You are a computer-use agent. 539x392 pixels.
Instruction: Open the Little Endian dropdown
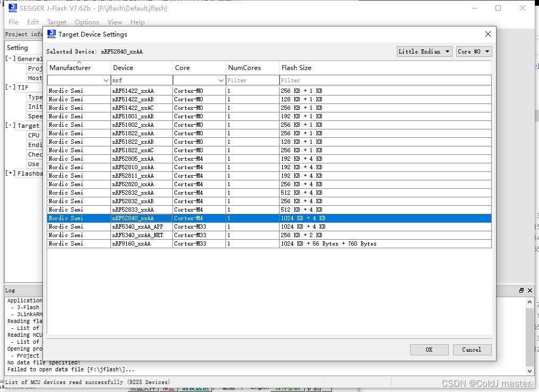(x=424, y=51)
